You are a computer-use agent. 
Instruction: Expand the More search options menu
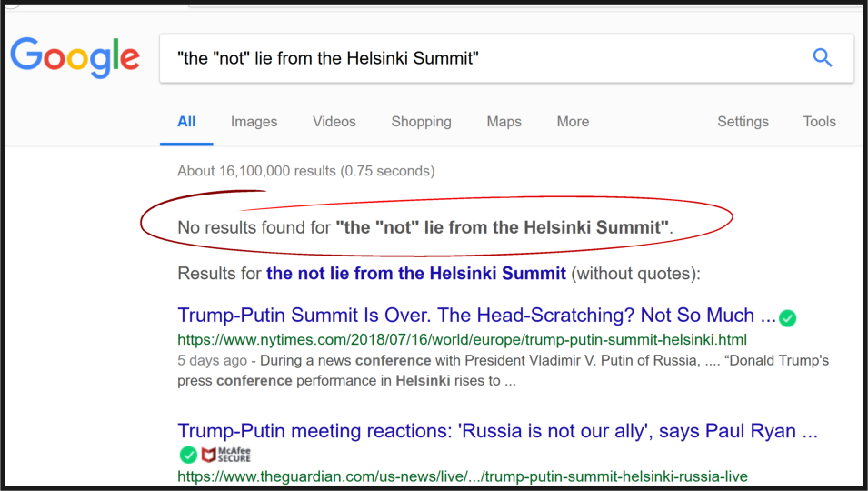[573, 122]
